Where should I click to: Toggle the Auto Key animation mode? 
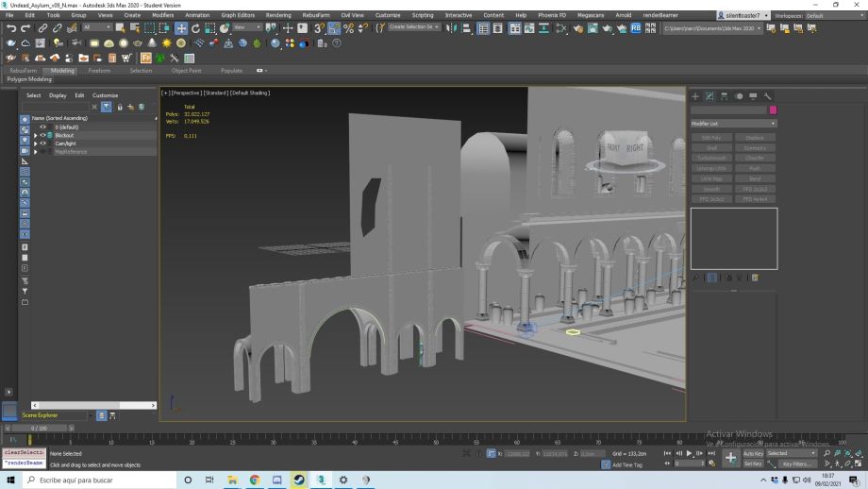(753, 453)
